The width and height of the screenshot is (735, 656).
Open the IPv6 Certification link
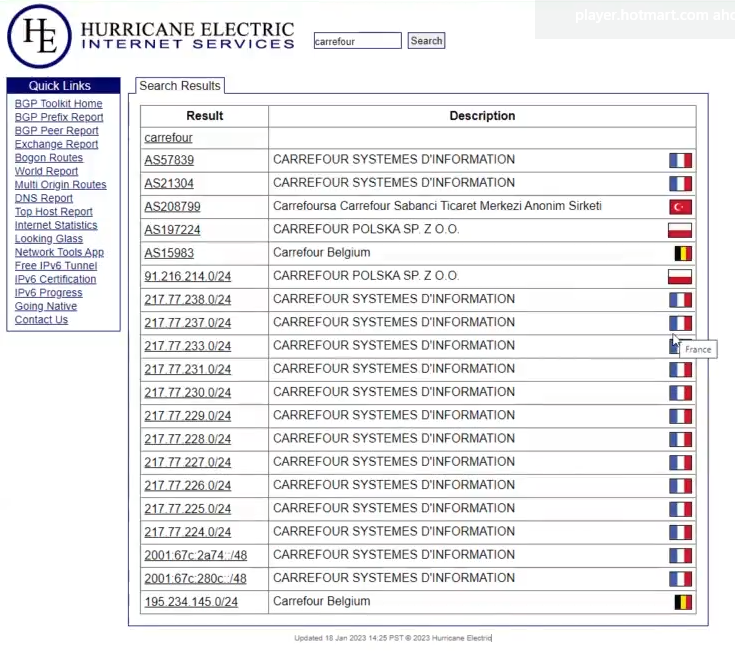[x=55, y=279]
